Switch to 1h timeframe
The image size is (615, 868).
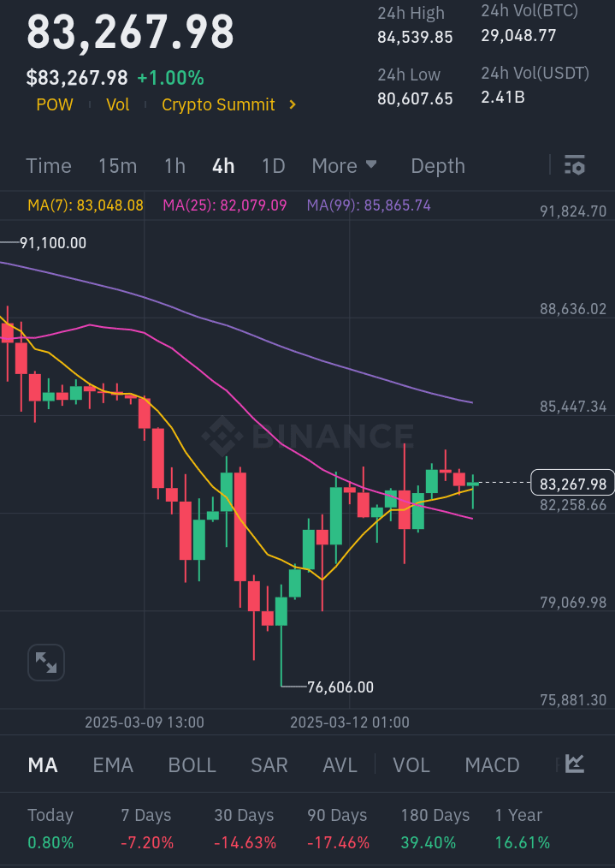(x=174, y=165)
